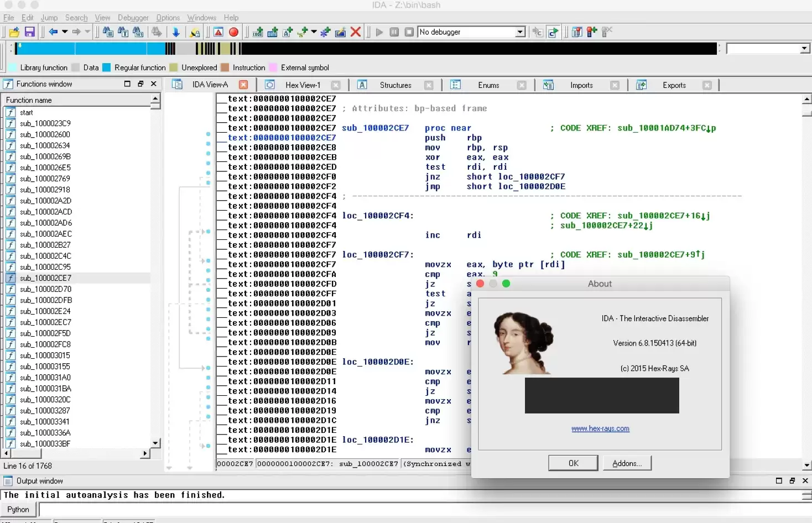Click the letter A plus toolbar icon
The image size is (812, 523).
(288, 32)
